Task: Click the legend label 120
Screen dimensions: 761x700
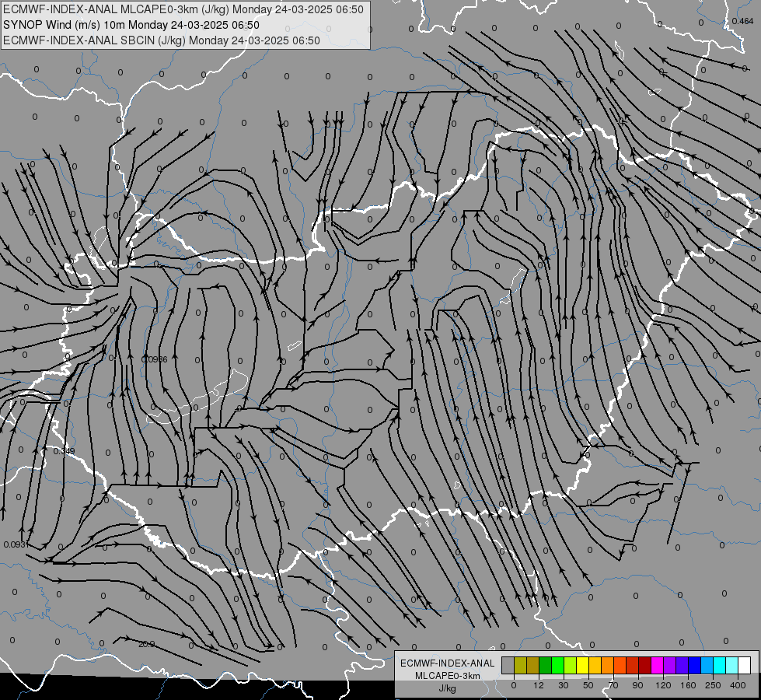Action: pyautogui.click(x=664, y=685)
